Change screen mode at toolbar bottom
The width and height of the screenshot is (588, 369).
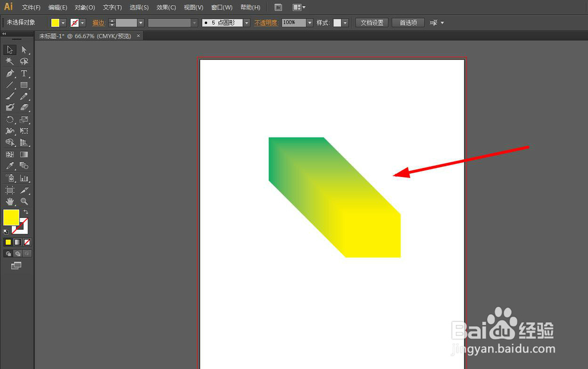pyautogui.click(x=16, y=266)
